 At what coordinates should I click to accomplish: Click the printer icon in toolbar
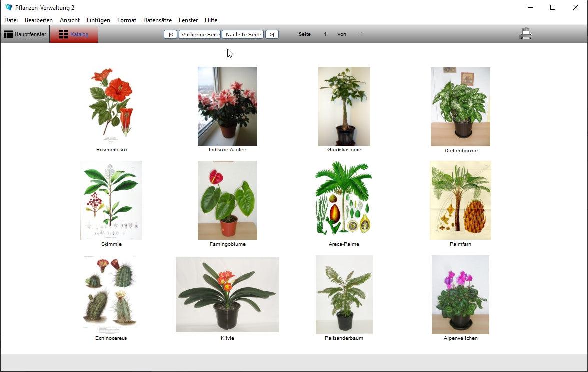526,34
